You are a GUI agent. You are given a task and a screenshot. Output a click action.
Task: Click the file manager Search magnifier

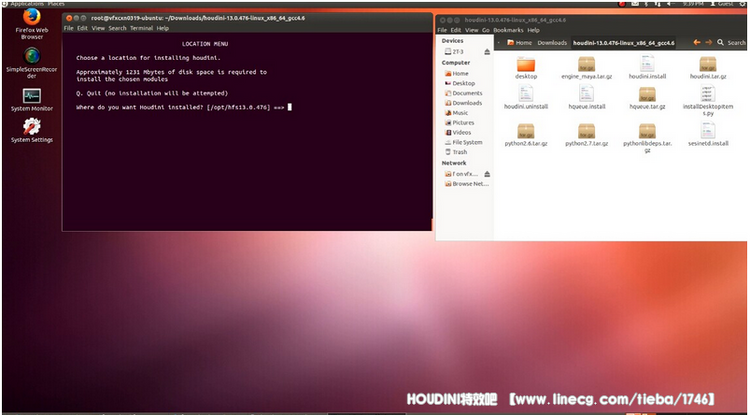[x=720, y=43]
